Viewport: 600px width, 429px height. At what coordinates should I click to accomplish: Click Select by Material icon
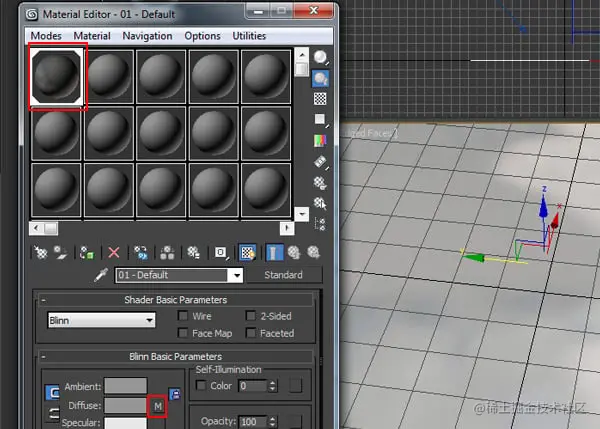pos(320,203)
